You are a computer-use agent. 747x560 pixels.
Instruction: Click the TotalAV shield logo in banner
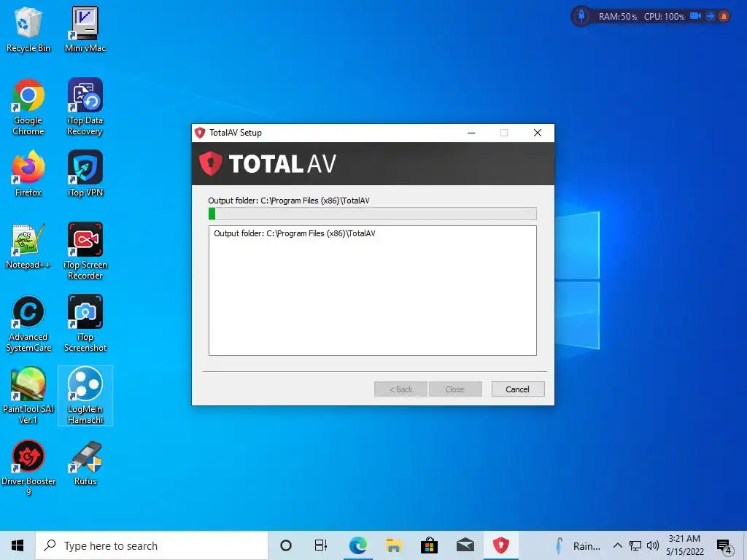point(211,163)
